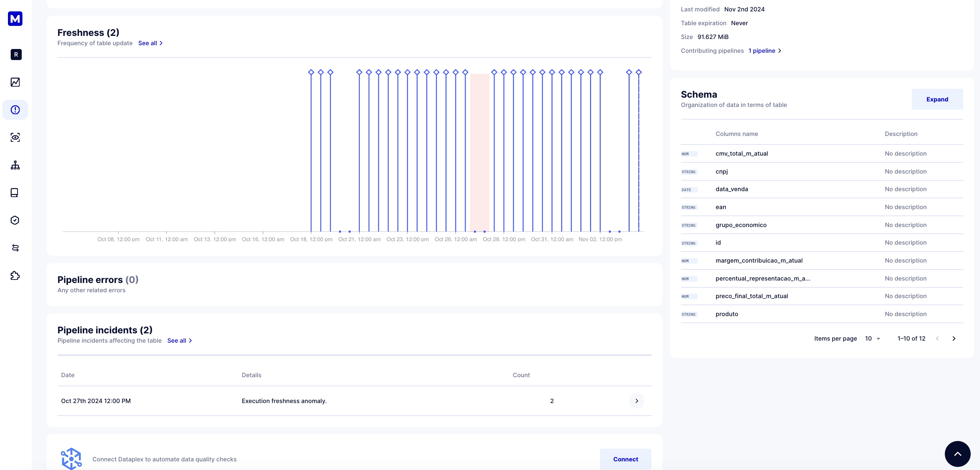Viewport: 980px width, 470px height.
Task: Open Items per page dropdown
Action: point(873,339)
